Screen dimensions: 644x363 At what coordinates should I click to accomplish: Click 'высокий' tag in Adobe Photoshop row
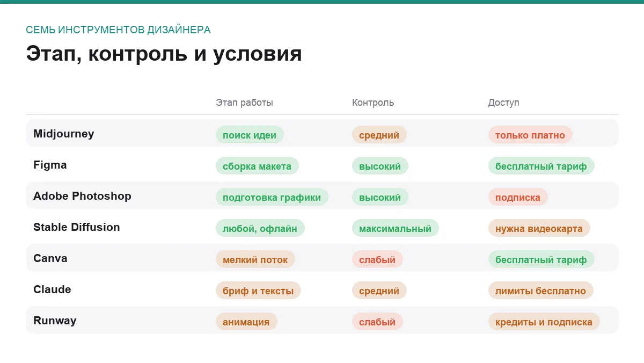click(380, 197)
